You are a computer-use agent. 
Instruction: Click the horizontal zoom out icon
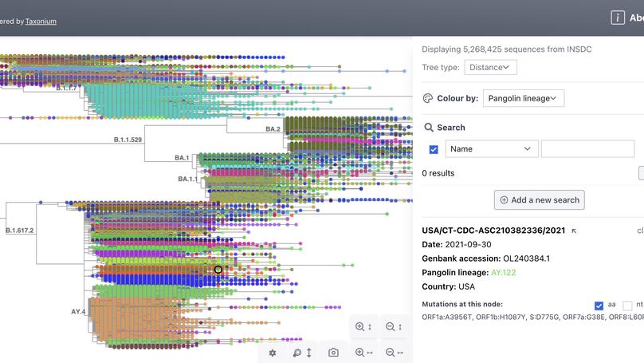(x=395, y=353)
